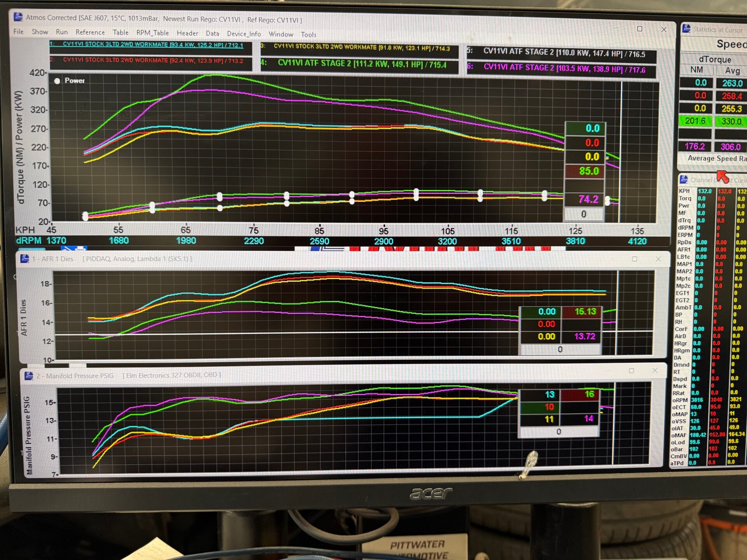
Task: Maximize the Manifold Pressure graph window
Action: [631, 371]
